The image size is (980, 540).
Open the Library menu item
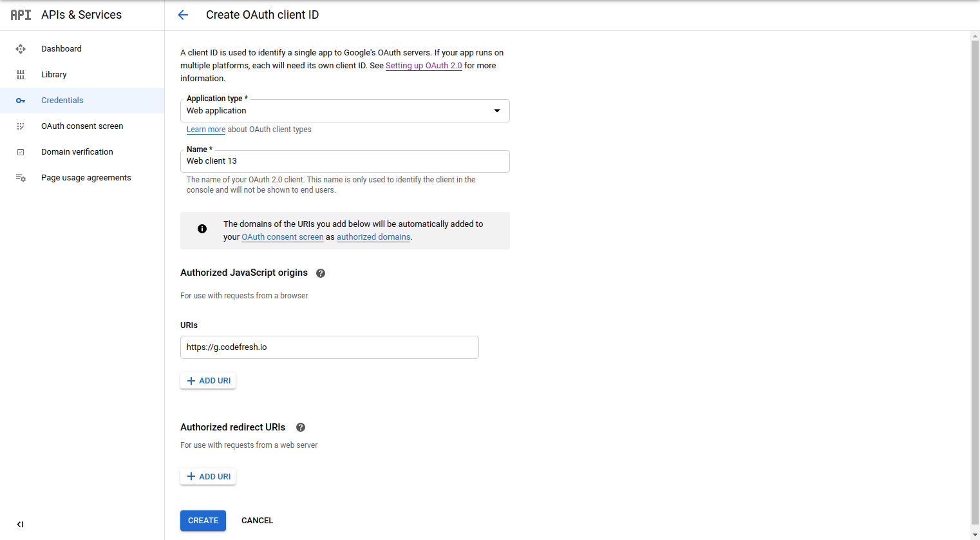click(x=54, y=75)
